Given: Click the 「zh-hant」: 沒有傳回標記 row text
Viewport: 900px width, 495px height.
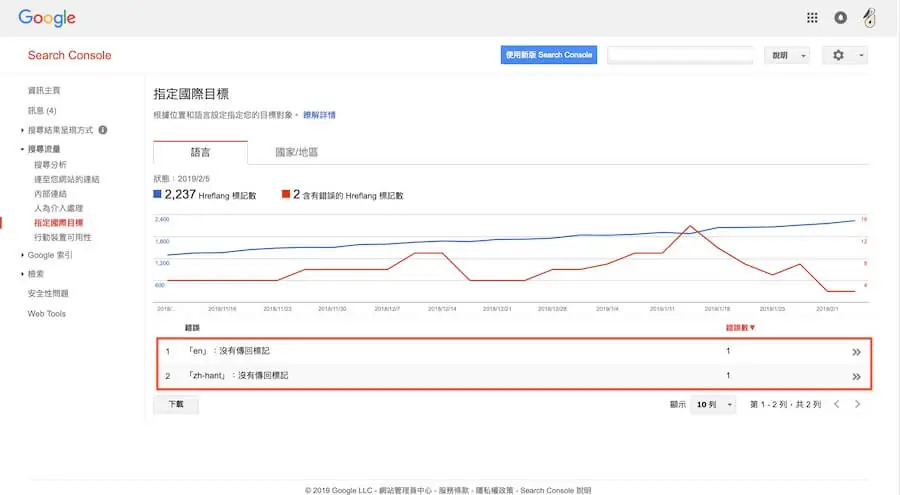Looking at the screenshot, I should tap(238, 376).
